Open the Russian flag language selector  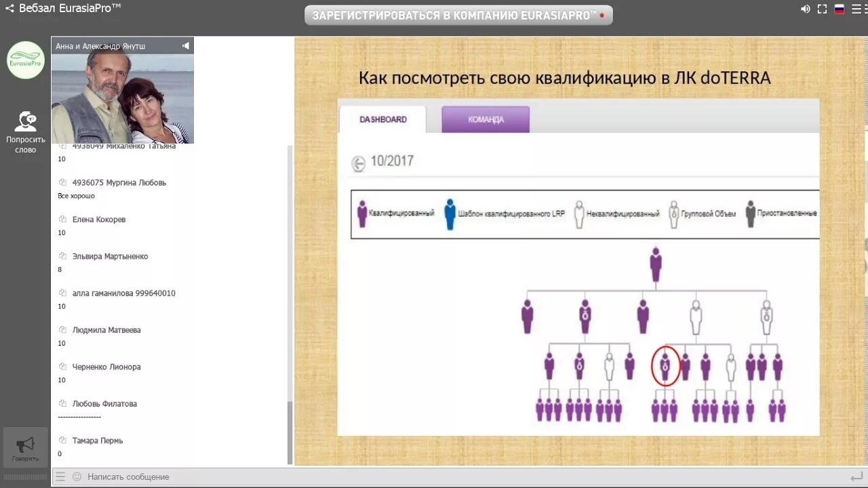point(839,9)
